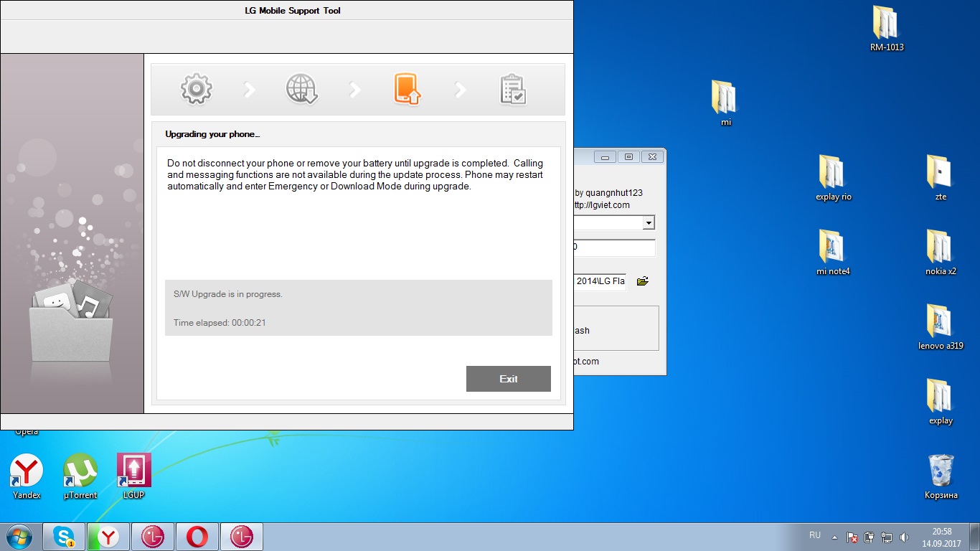Click the path field showing '2014\LG Fla'
Image resolution: width=980 pixels, height=551 pixels.
[600, 281]
